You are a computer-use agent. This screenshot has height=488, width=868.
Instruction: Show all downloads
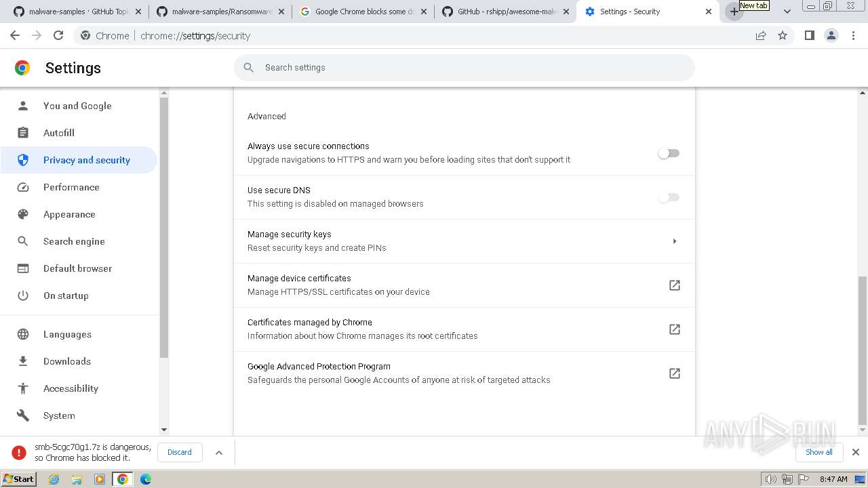pyautogui.click(x=819, y=452)
